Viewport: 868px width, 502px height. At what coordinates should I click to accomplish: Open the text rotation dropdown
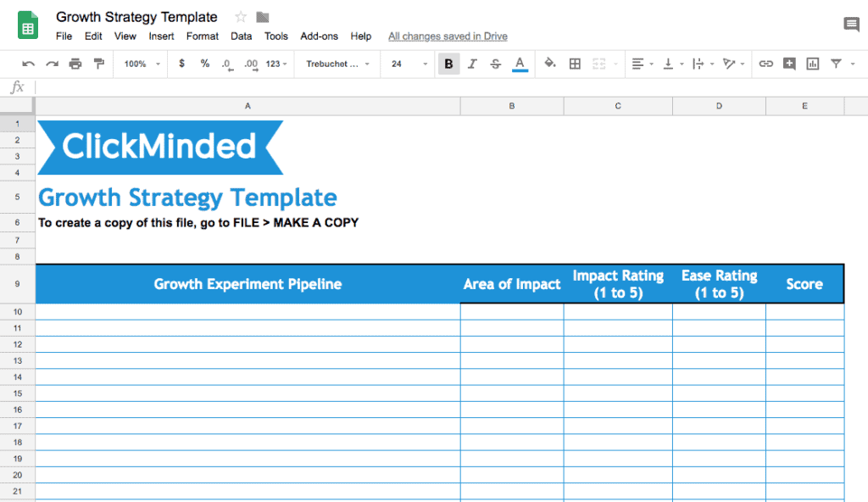tap(734, 64)
